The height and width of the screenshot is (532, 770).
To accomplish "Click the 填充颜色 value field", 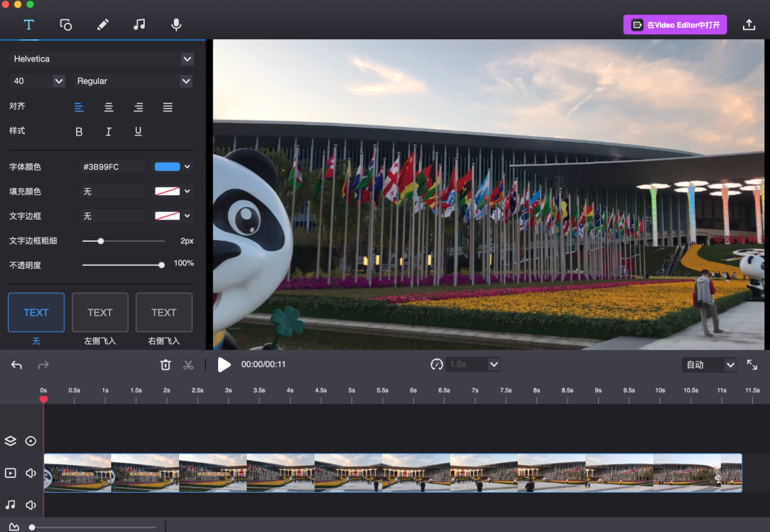I will 113,192.
